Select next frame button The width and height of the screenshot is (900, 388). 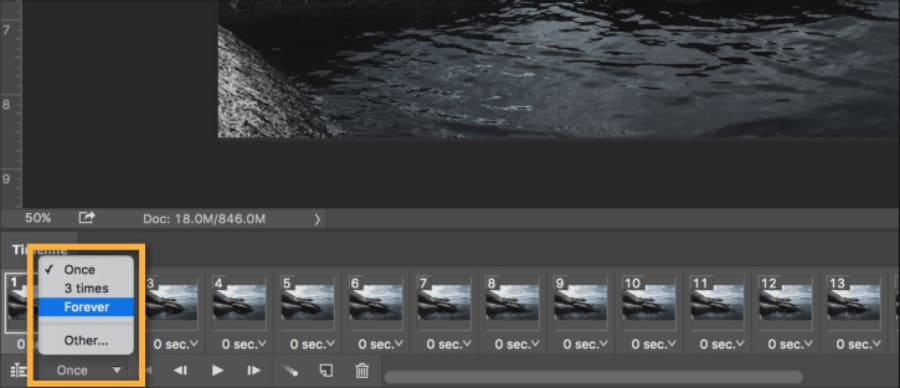254,370
